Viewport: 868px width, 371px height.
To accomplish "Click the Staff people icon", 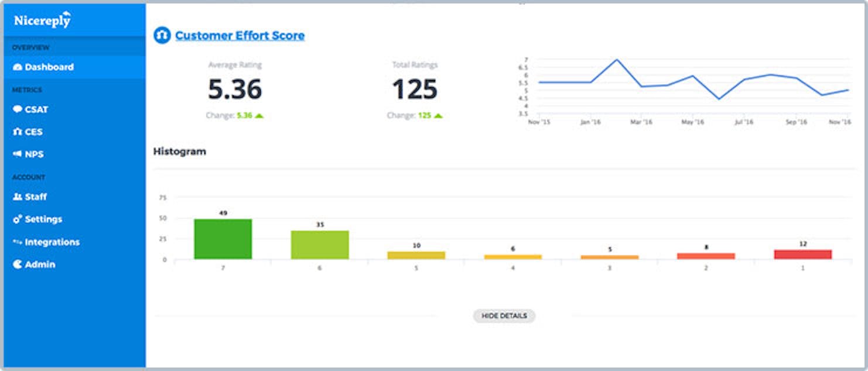I will pyautogui.click(x=18, y=197).
